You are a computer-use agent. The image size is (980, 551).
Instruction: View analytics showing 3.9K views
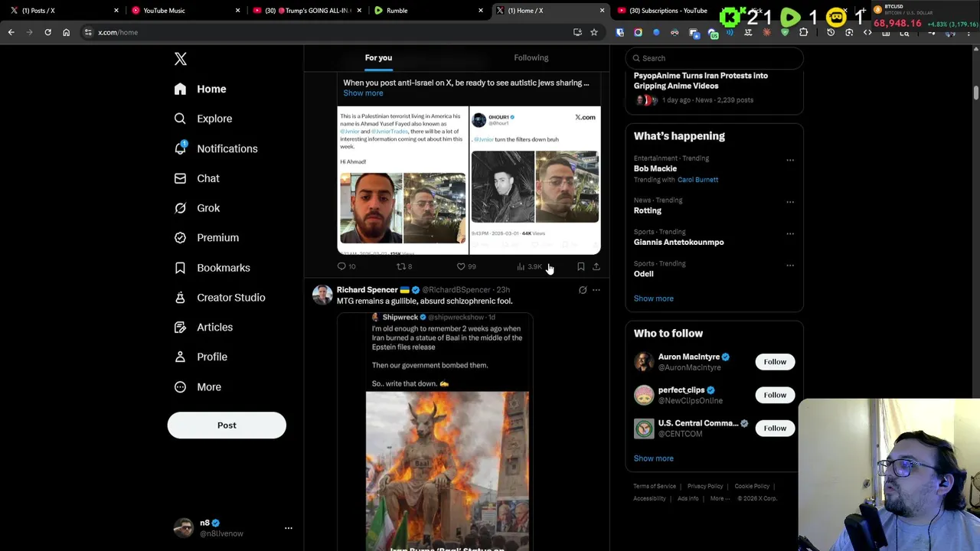click(529, 266)
